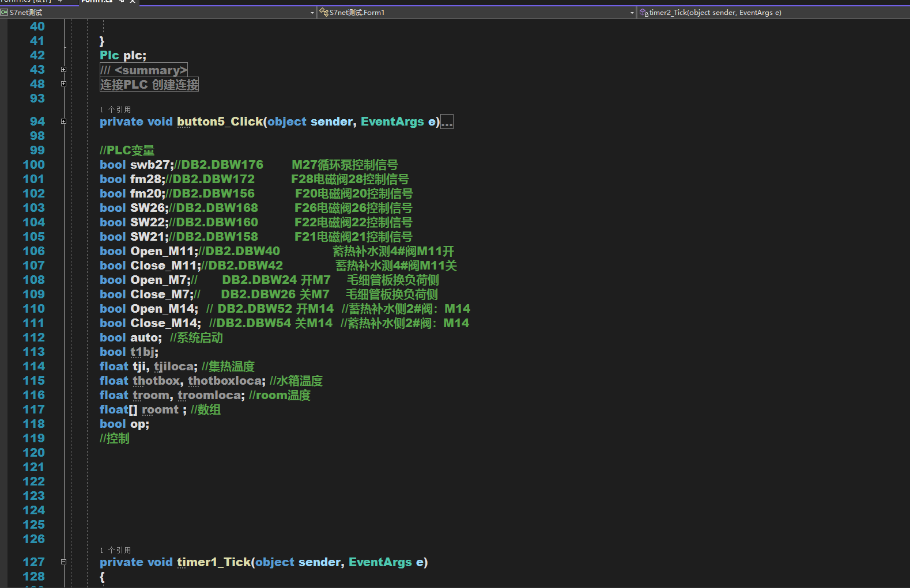
Task: Collapse the timer1_Tick method on line 127
Action: [x=63, y=562]
